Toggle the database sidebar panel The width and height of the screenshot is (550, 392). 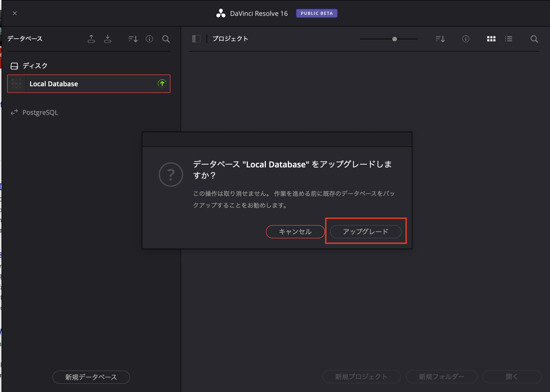point(196,39)
